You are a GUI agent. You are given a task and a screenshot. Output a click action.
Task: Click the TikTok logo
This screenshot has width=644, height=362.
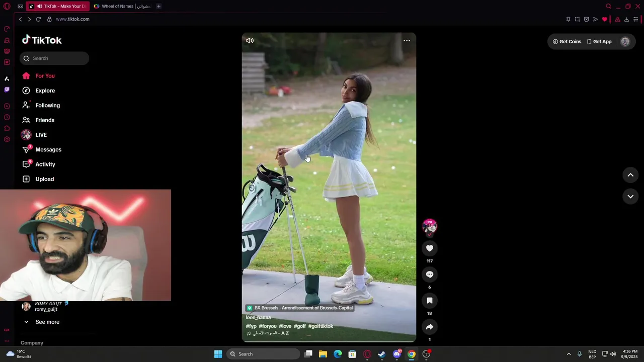(x=42, y=40)
